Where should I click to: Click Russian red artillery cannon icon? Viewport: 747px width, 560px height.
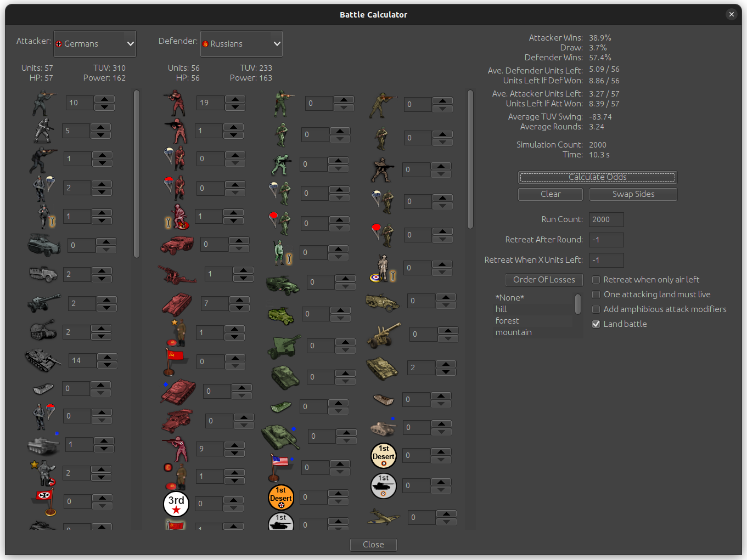(177, 274)
